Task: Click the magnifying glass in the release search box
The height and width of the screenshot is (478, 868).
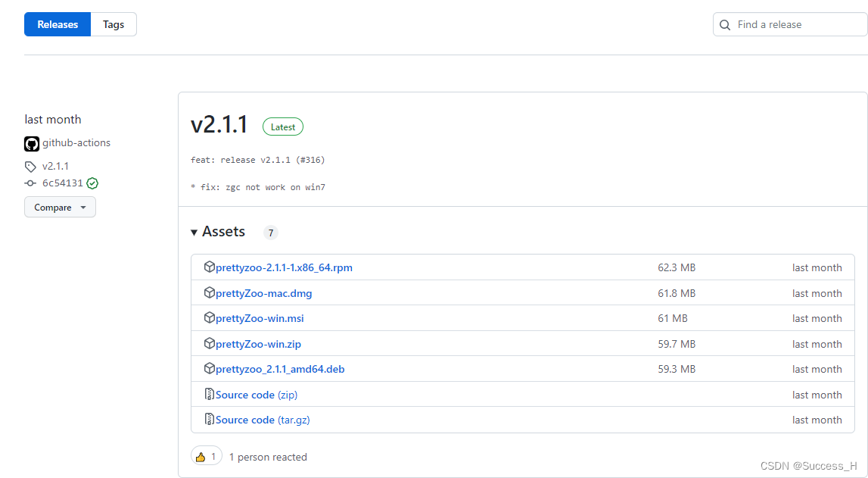Action: pyautogui.click(x=725, y=24)
